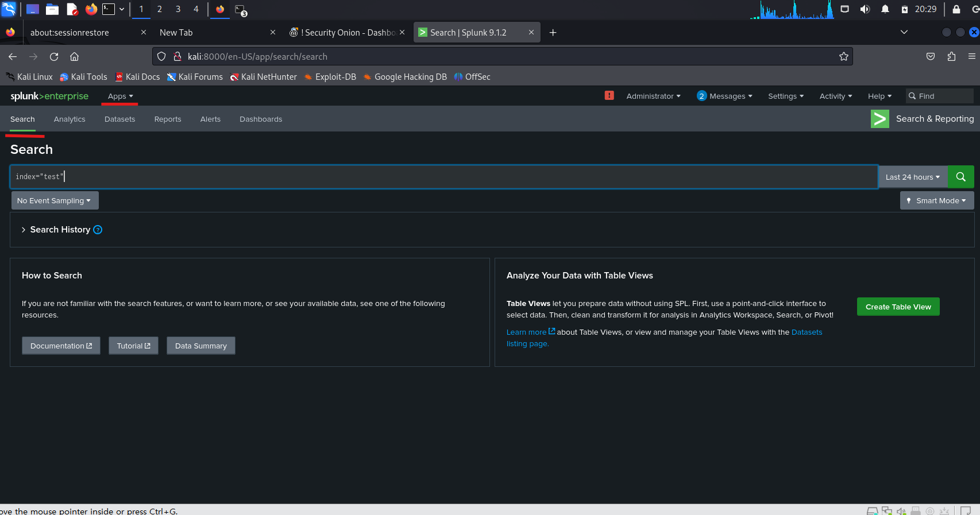
Task: Switch to the Datasets tab
Action: [120, 119]
